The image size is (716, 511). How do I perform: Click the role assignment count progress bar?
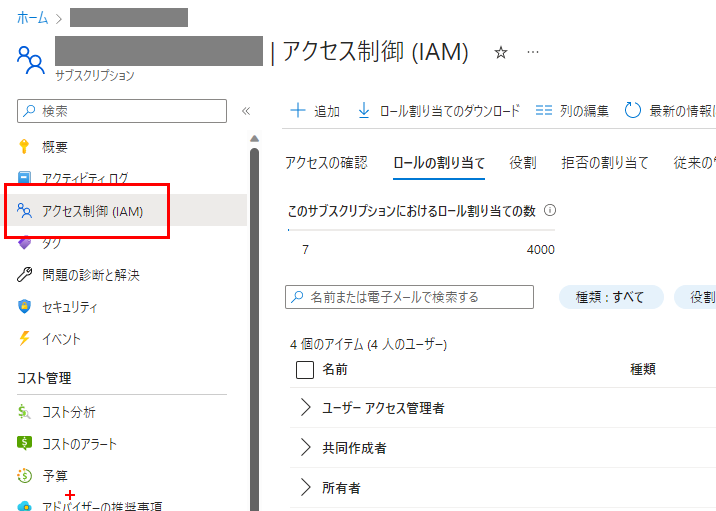click(421, 230)
